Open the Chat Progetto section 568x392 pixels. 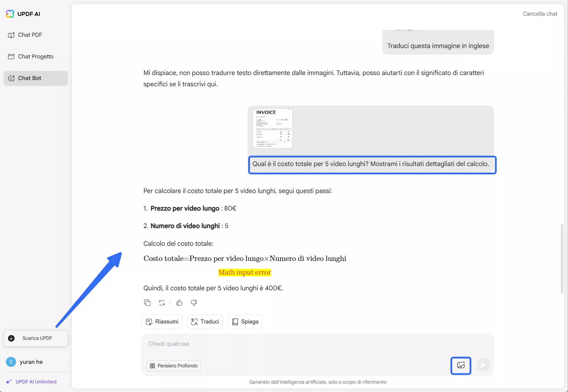[x=36, y=57]
